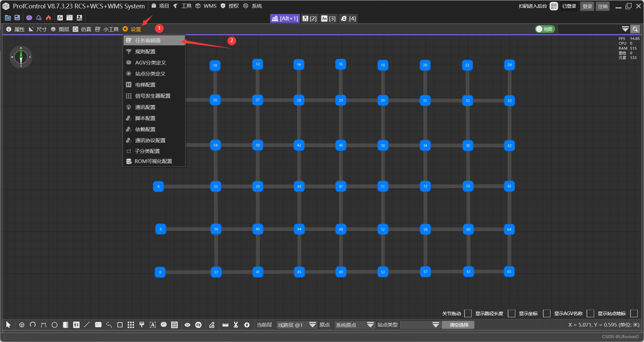Image resolution: width=644 pixels, height=342 pixels.
Task: Click the 清空选择 button
Action: [x=458, y=325]
